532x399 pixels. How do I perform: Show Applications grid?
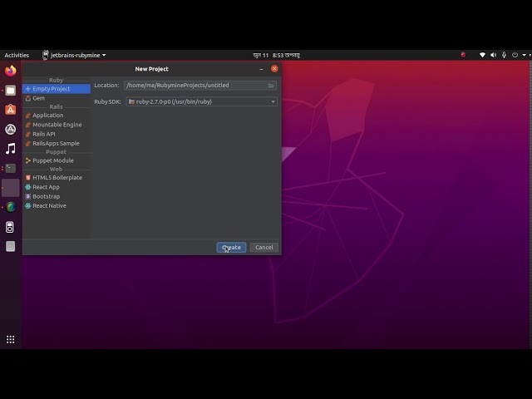pyautogui.click(x=11, y=339)
